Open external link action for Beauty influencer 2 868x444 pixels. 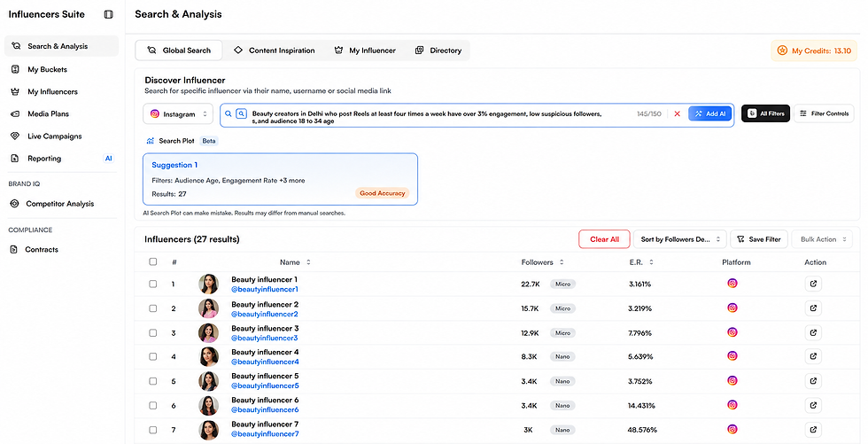[813, 308]
